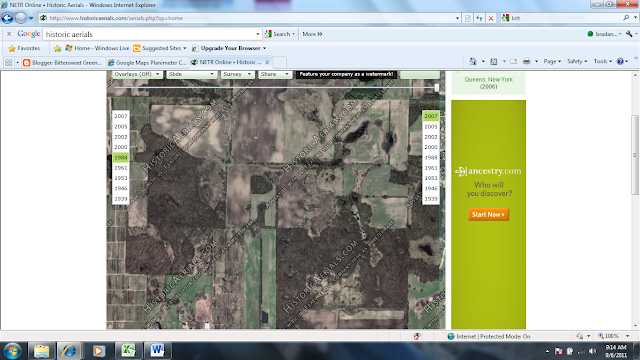The height and width of the screenshot is (360, 640).
Task: Open the Slide mode dropdown
Action: coord(191,74)
